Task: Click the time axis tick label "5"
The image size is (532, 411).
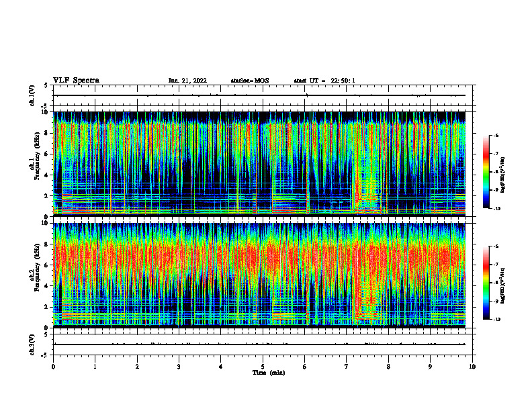Action: click(263, 367)
